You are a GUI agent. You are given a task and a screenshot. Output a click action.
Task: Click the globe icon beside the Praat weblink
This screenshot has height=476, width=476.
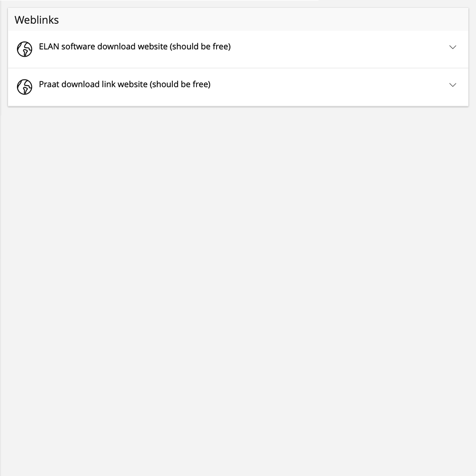[24, 87]
